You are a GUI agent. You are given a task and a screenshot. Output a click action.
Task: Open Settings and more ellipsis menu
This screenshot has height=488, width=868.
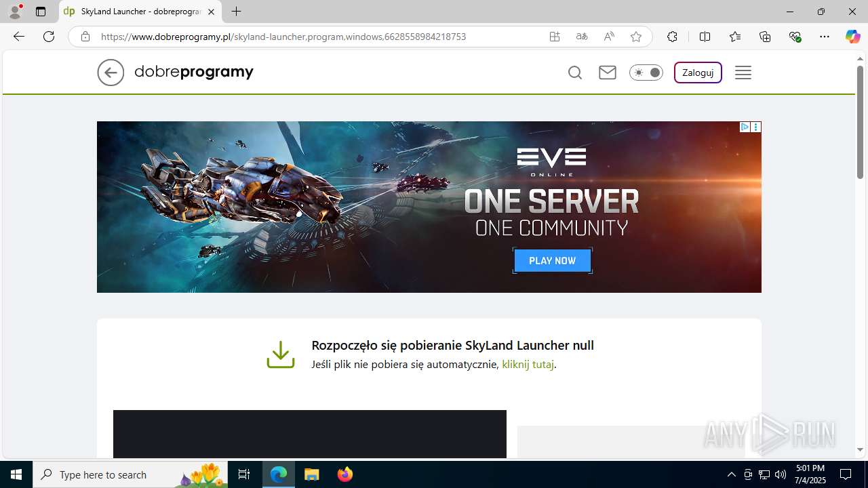click(x=825, y=37)
